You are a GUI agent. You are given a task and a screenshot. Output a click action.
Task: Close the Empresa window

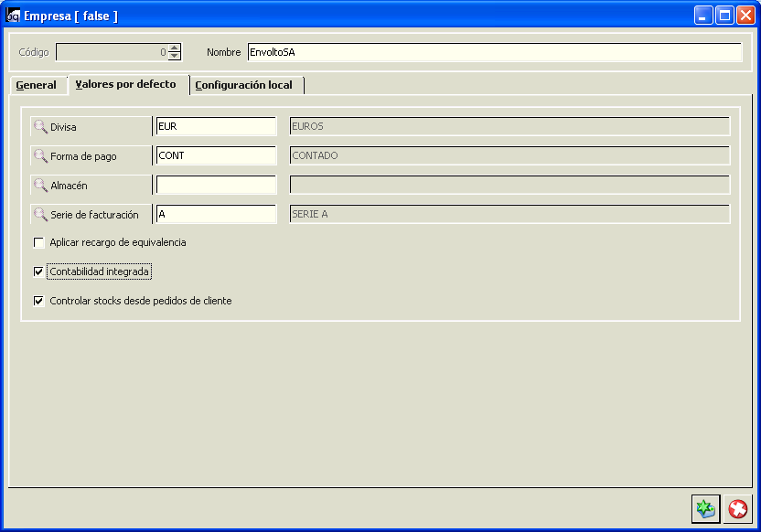click(745, 16)
